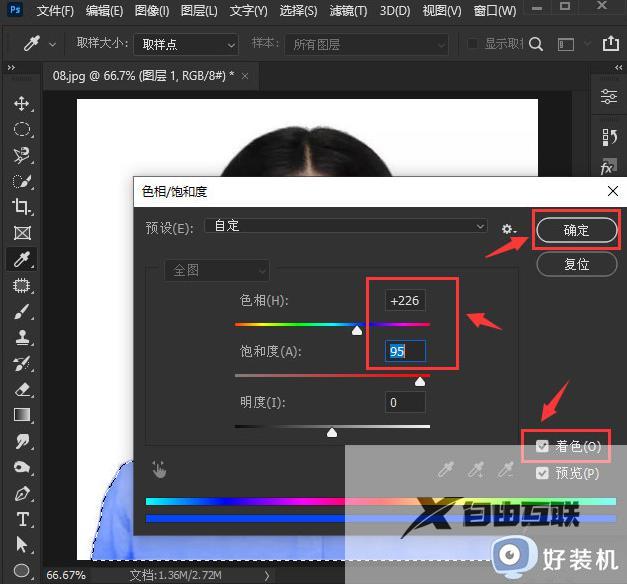Click the 明度 lightness slider handle
This screenshot has height=584, width=627.
pyautogui.click(x=332, y=432)
